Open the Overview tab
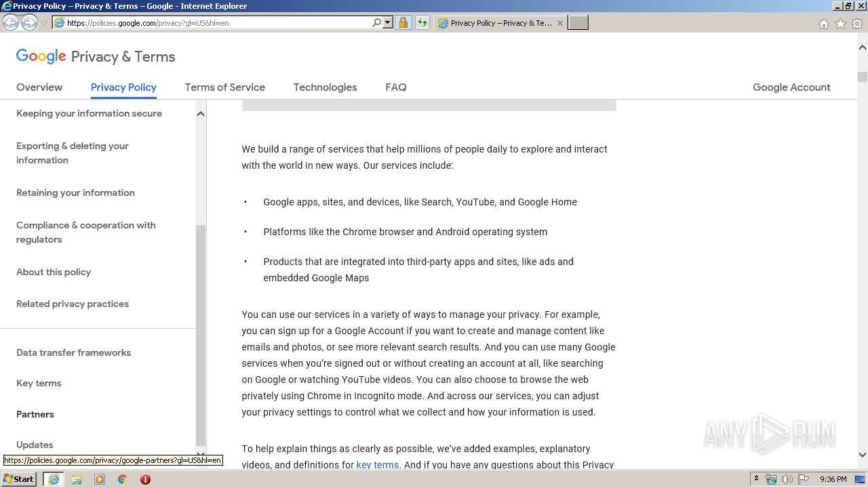This screenshot has height=488, width=868. click(x=39, y=87)
